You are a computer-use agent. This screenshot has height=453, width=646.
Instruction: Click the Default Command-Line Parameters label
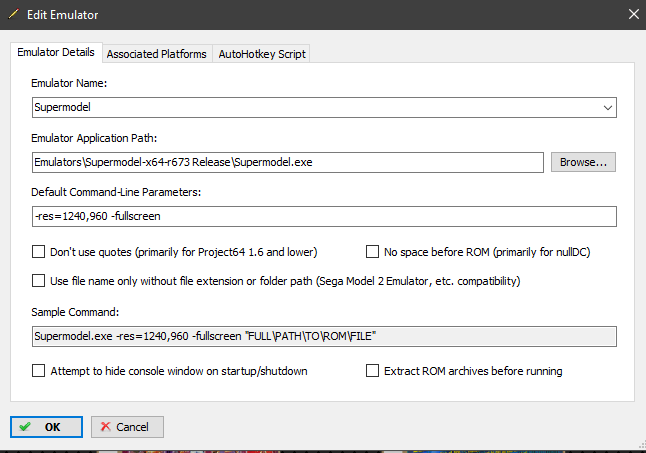[x=116, y=192]
